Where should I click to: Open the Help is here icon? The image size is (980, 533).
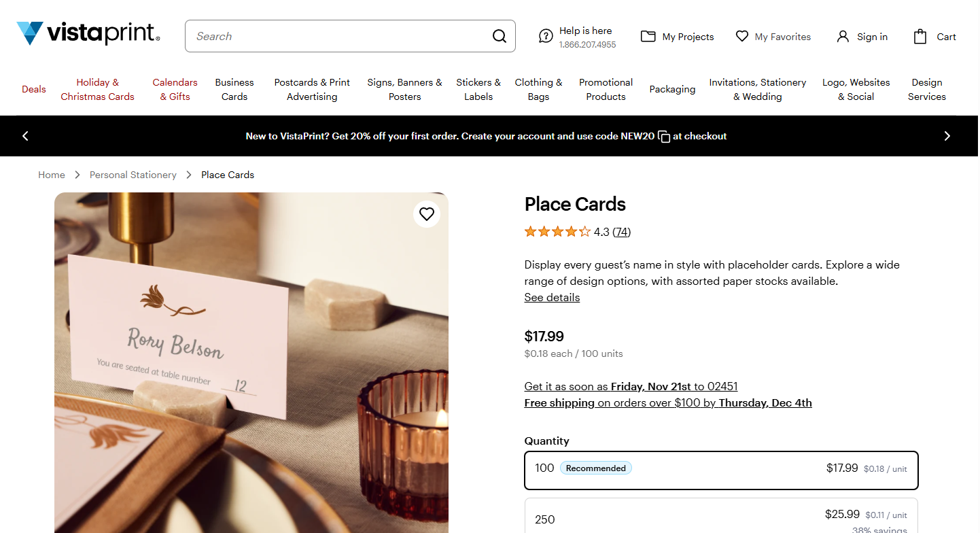tap(546, 36)
